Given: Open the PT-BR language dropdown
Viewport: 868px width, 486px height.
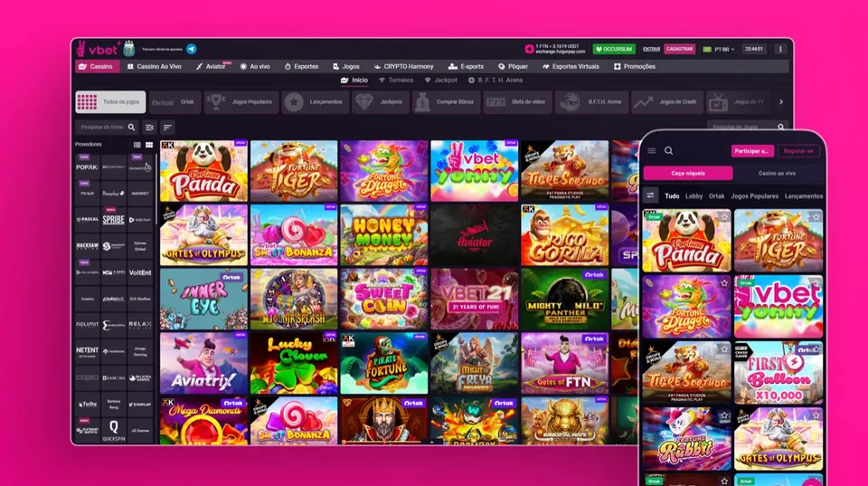Looking at the screenshot, I should pyautogui.click(x=719, y=49).
